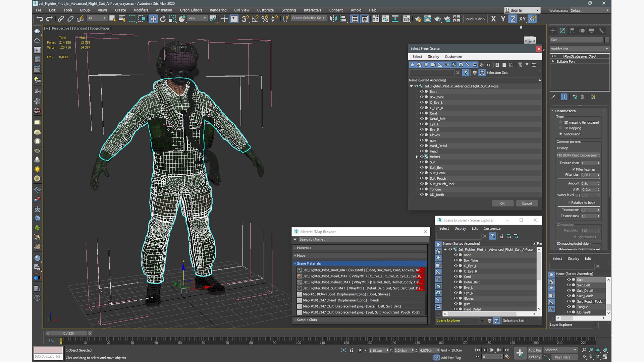Open the Modify tab in command panel

pyautogui.click(x=562, y=31)
